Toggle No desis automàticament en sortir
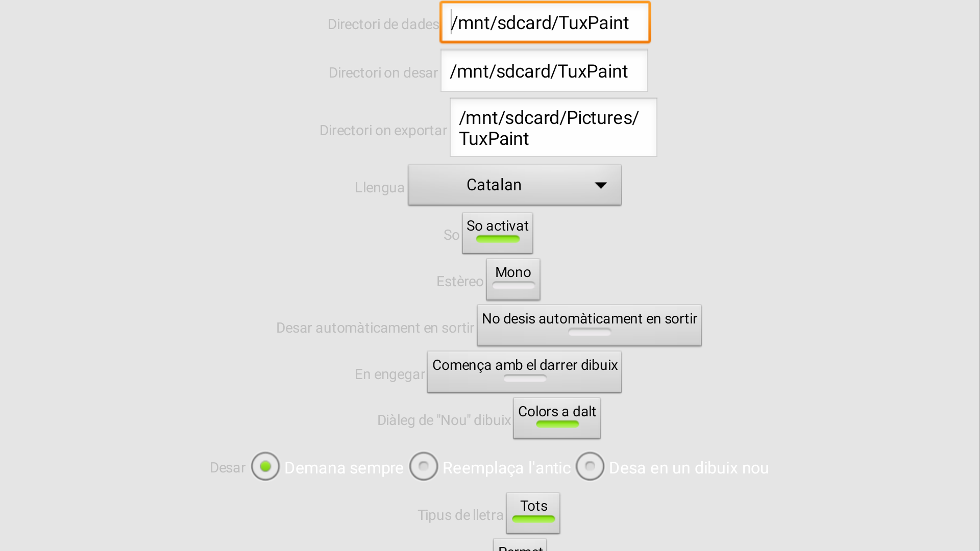The image size is (980, 551). 589,325
